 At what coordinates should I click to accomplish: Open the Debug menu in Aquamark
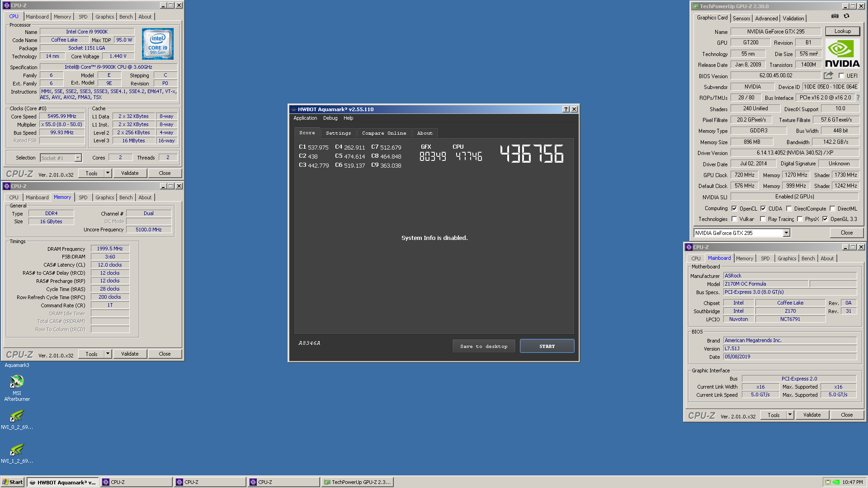[x=330, y=118]
